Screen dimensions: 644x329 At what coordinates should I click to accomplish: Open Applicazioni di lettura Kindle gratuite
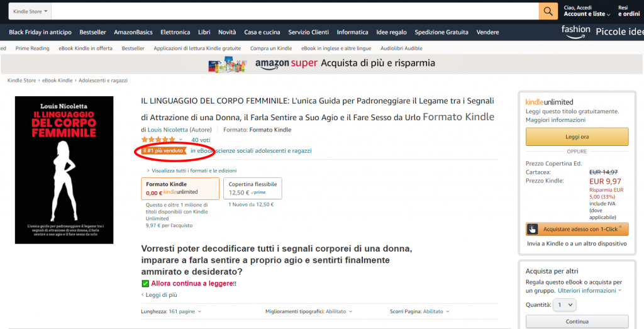click(x=197, y=48)
